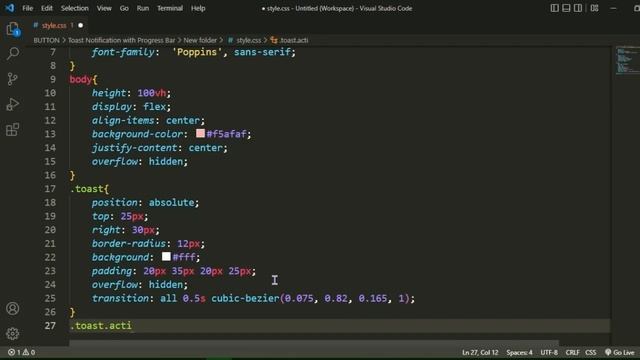The height and width of the screenshot is (360, 640).
Task: Change indentation via Spaces: 4
Action: click(x=519, y=352)
